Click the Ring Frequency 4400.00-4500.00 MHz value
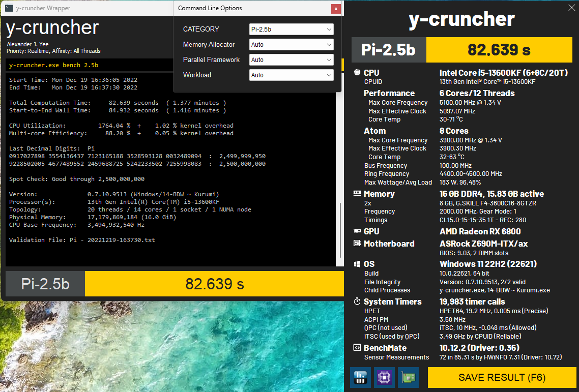Viewport: 579px width, 392px height. coord(471,174)
